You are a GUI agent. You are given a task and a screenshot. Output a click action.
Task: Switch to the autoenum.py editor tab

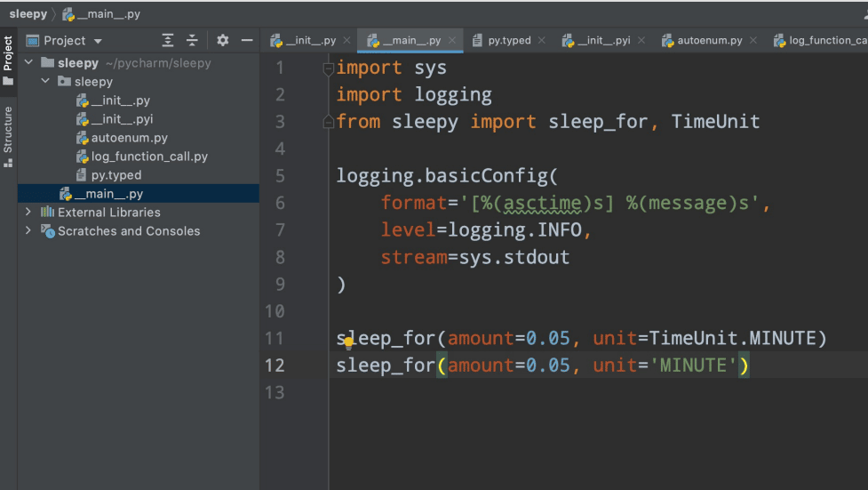(x=709, y=41)
